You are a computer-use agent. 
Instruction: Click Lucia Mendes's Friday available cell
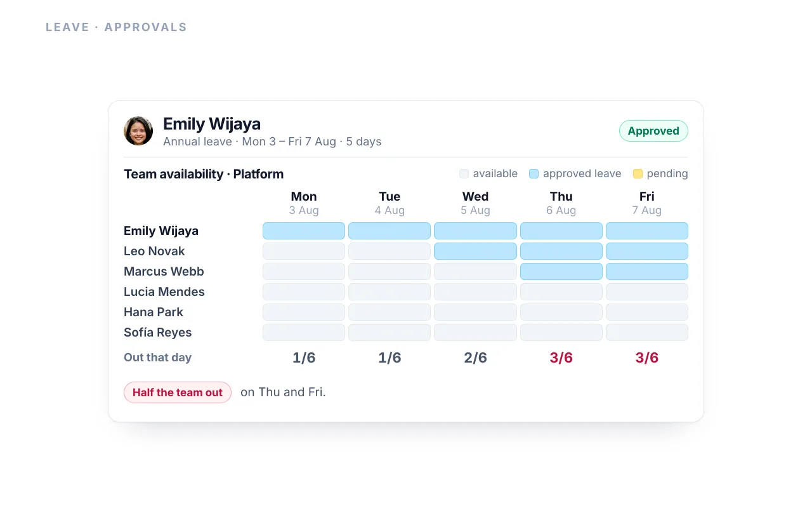(x=647, y=291)
